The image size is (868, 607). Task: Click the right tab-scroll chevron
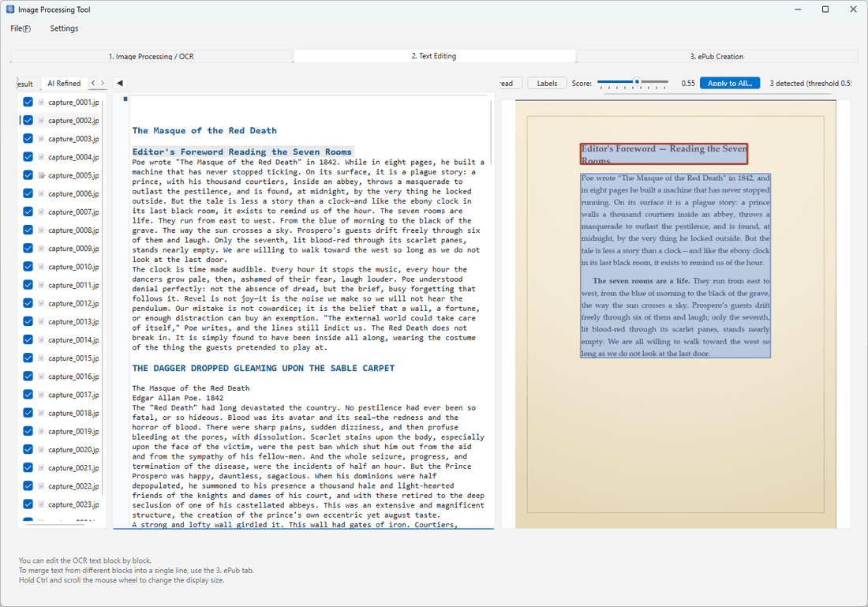pyautogui.click(x=103, y=83)
